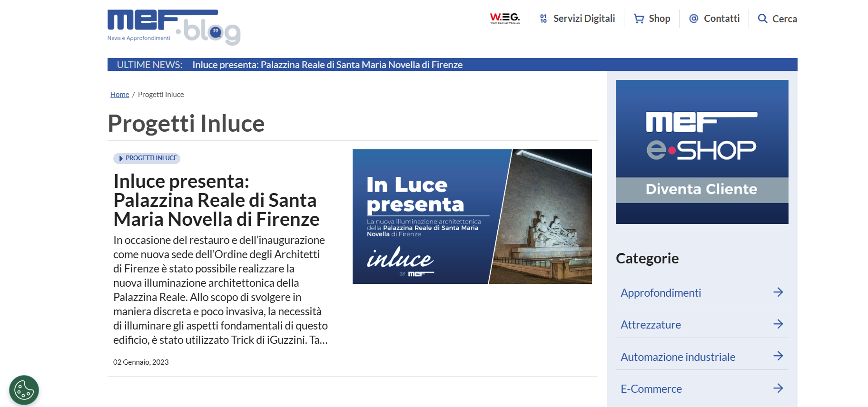Open Attrezzature category
The height and width of the screenshot is (407, 868).
pos(651,325)
